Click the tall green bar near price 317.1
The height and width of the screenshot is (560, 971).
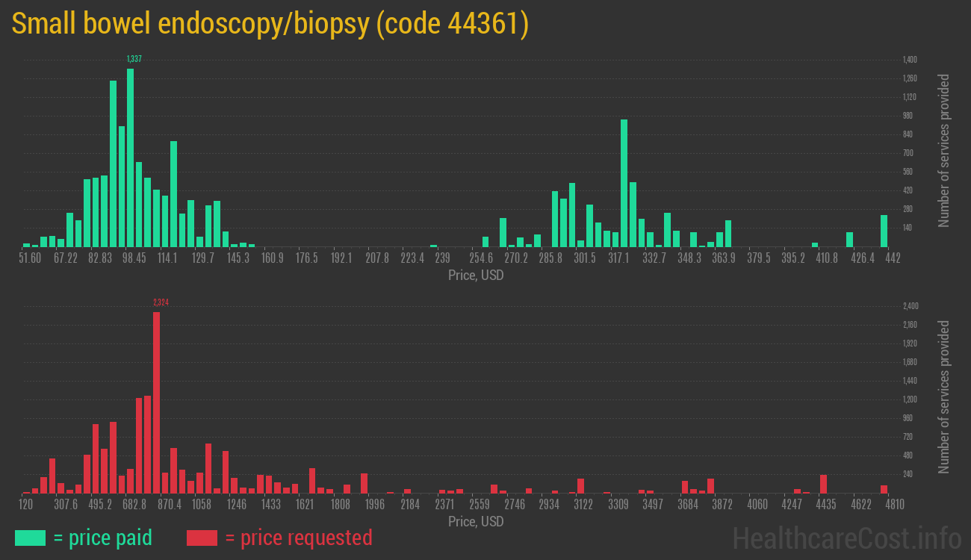coord(624,187)
